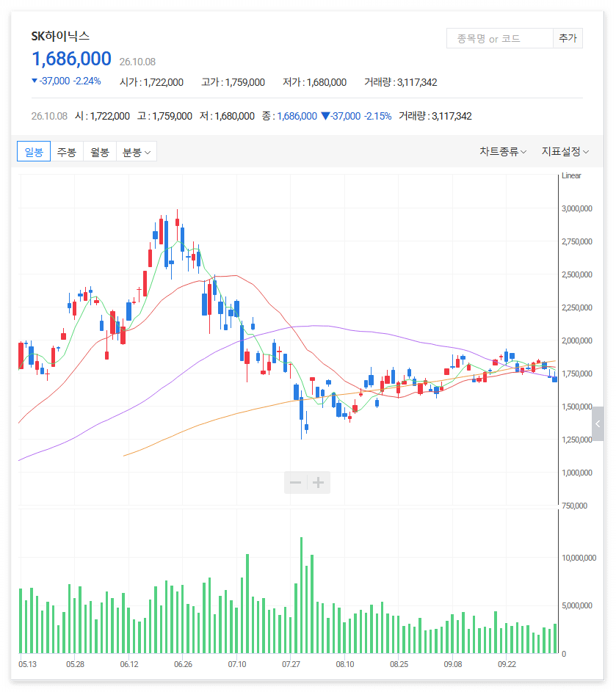616x692 pixels.
Task: Click the Linear scale label
Action: (571, 175)
